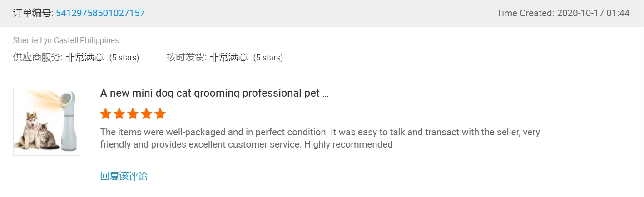Click the 供应商服务 label
Viewport: 644px width, 197px height.
point(37,58)
